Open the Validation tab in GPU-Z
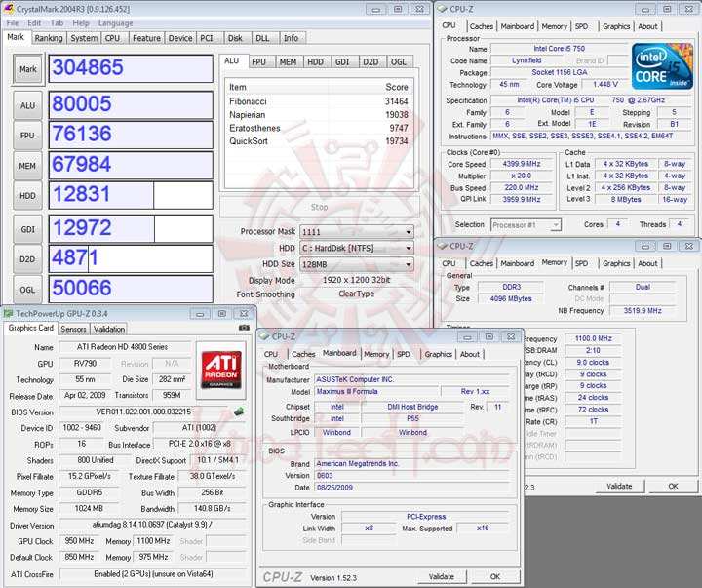Image resolution: width=702 pixels, height=588 pixels. [109, 330]
